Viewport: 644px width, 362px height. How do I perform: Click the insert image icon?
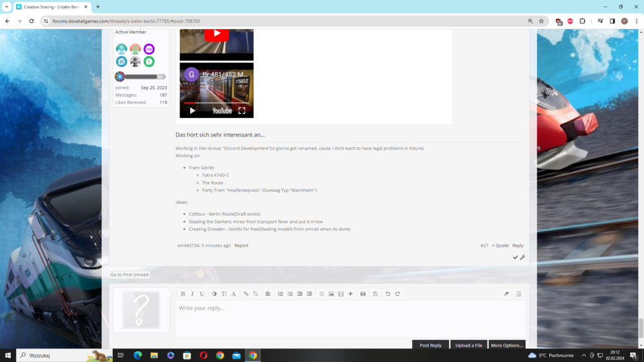tap(331, 294)
